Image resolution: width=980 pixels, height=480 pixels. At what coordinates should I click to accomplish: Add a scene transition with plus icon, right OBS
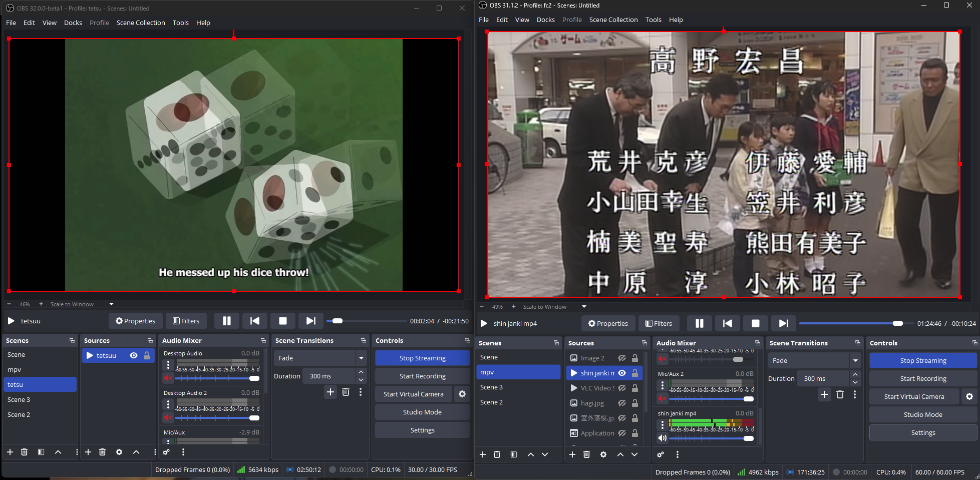click(x=824, y=394)
